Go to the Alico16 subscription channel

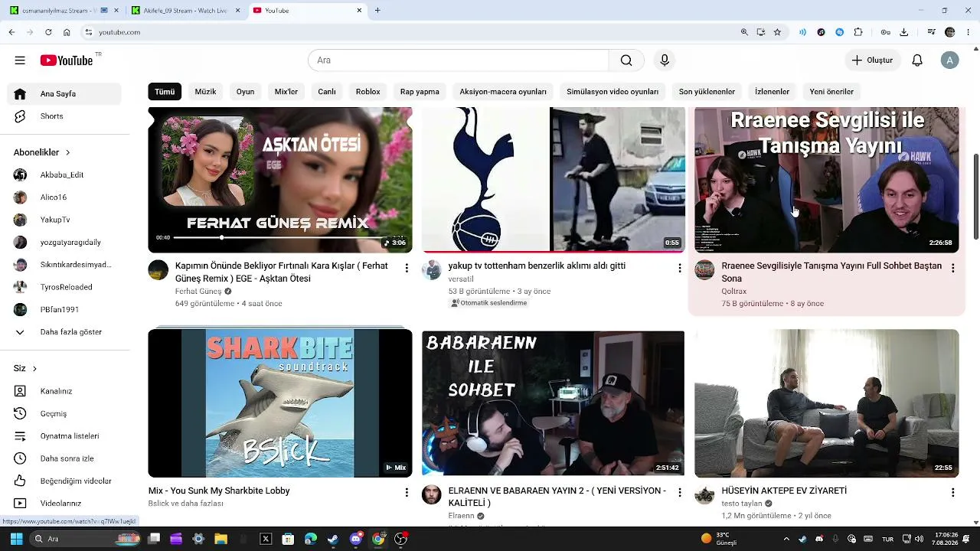pos(64,197)
